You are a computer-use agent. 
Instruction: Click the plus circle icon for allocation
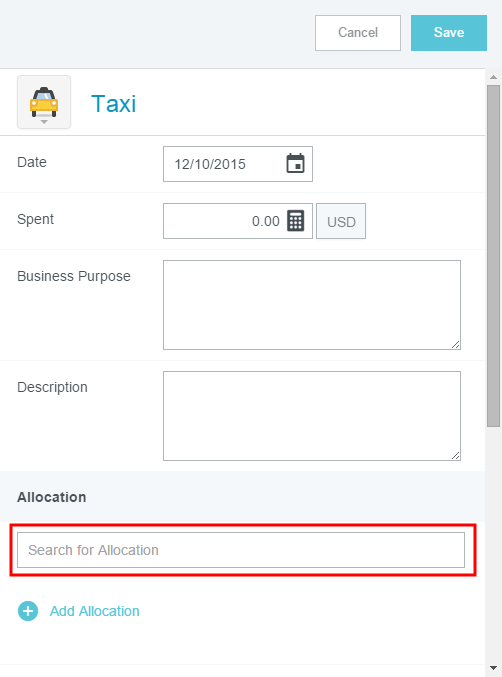click(28, 611)
